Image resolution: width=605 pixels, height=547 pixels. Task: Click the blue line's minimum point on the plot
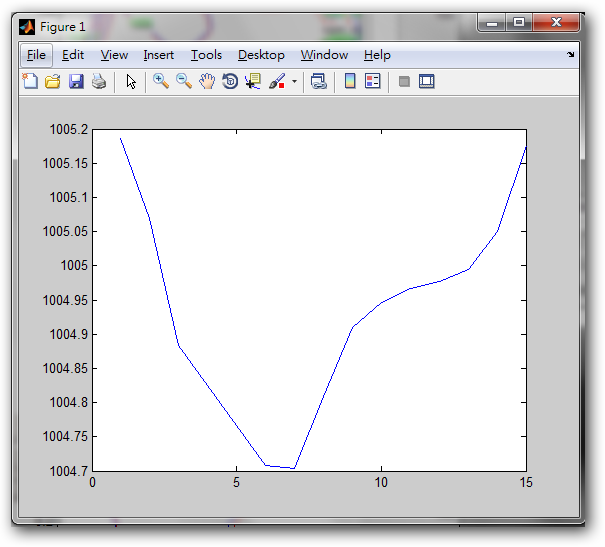pyautogui.click(x=294, y=468)
